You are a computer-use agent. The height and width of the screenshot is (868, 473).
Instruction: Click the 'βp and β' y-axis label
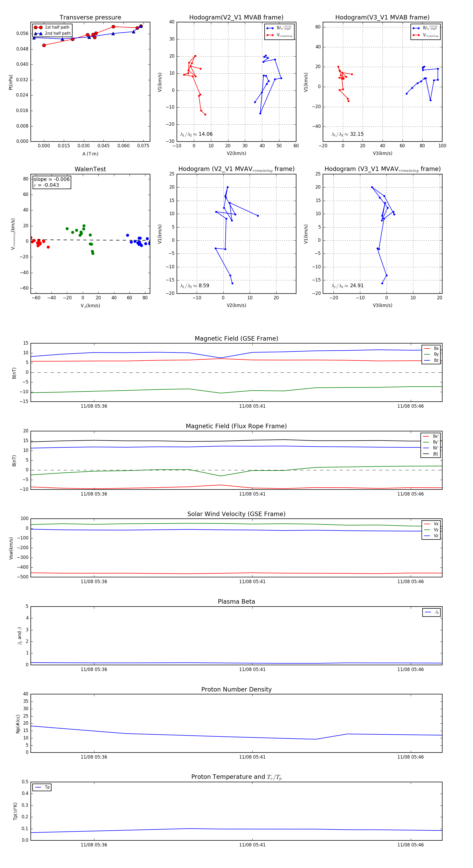click(19, 635)
